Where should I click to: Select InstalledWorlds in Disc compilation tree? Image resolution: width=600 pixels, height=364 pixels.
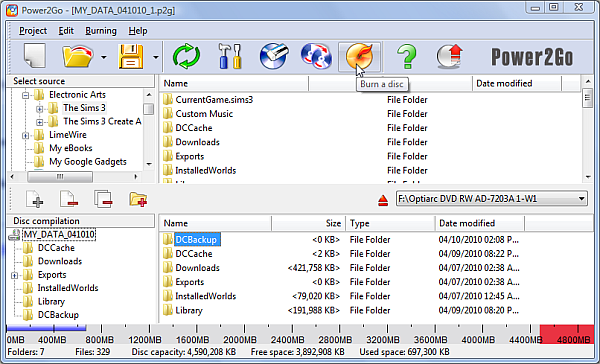tap(68, 288)
